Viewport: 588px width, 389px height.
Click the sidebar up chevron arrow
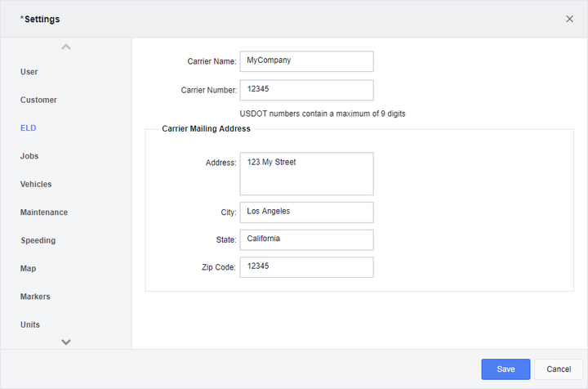coord(66,47)
